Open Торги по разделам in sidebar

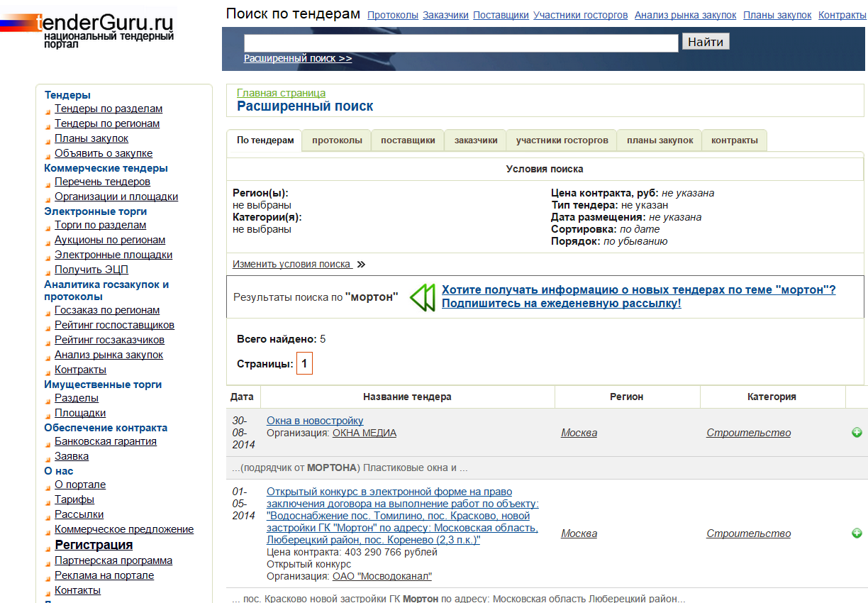tap(100, 225)
